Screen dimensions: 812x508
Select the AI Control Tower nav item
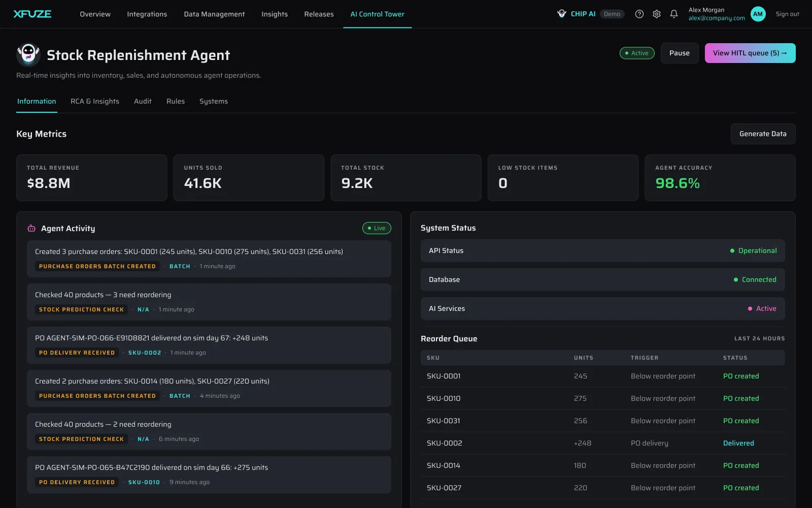pos(377,14)
